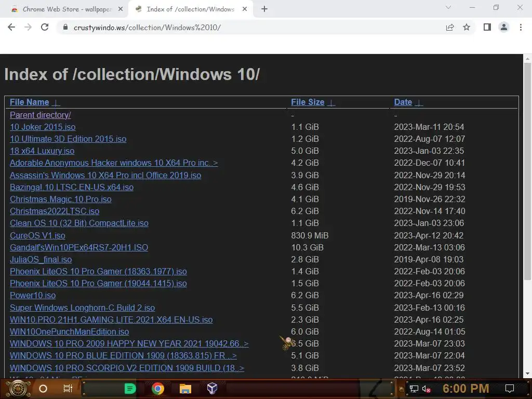
Task: Open Adorable Anonymous Hacker windows 10 link
Action: tap(114, 163)
